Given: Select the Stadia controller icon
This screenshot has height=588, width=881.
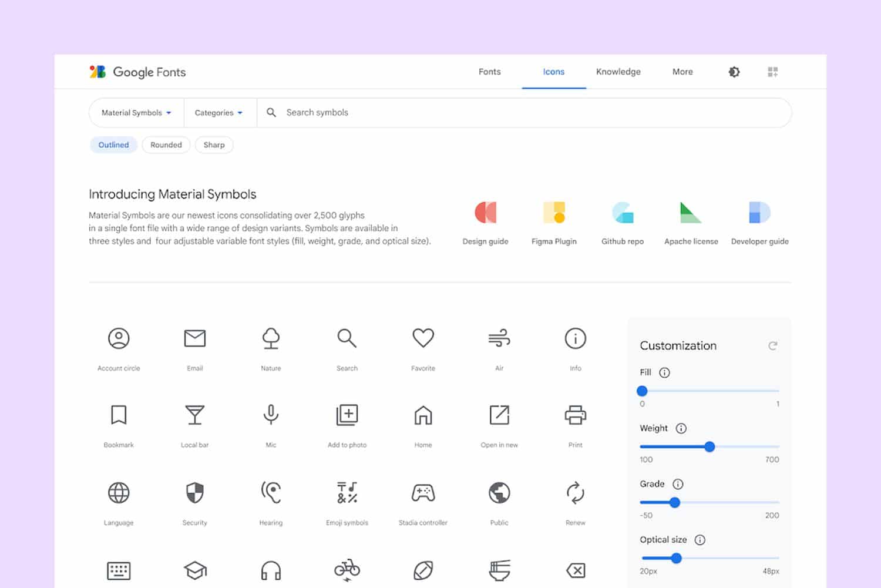Looking at the screenshot, I should 423,493.
